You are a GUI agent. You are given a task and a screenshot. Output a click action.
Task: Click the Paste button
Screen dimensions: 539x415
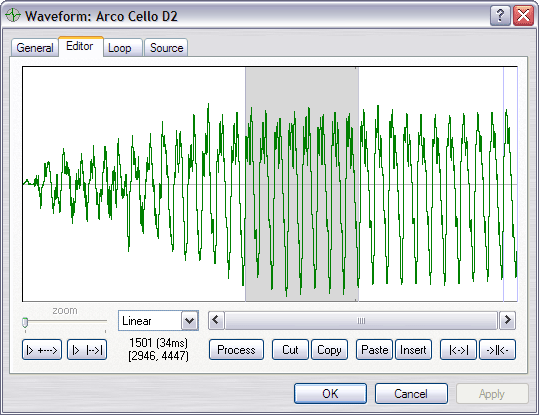pos(374,350)
